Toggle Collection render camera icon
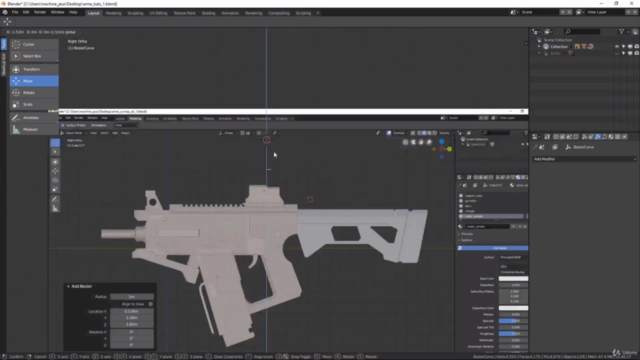The height and width of the screenshot is (360, 640). click(636, 47)
